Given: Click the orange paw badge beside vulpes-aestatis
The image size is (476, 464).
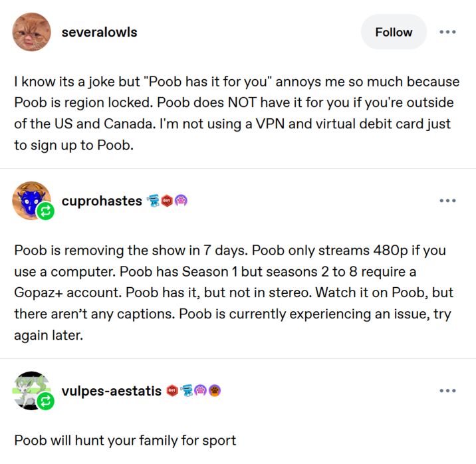Looking at the screenshot, I should pyautogui.click(x=214, y=391).
